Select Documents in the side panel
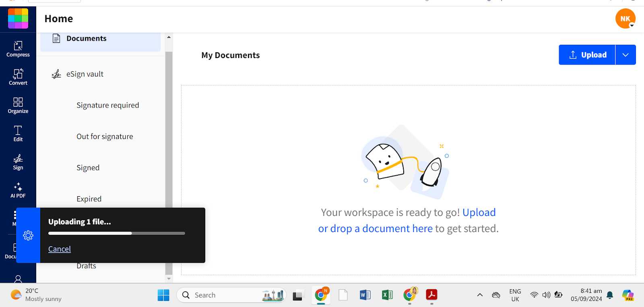 (x=100, y=39)
